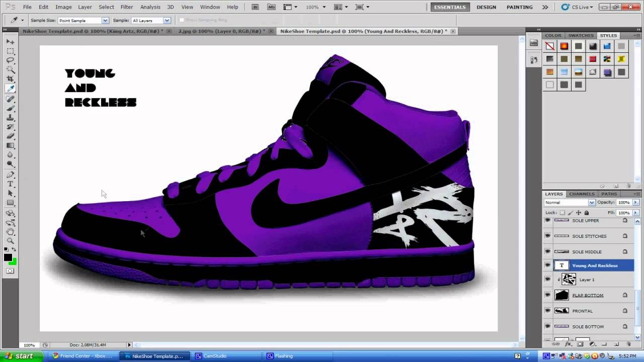Select the Path Selection tool

click(x=10, y=193)
